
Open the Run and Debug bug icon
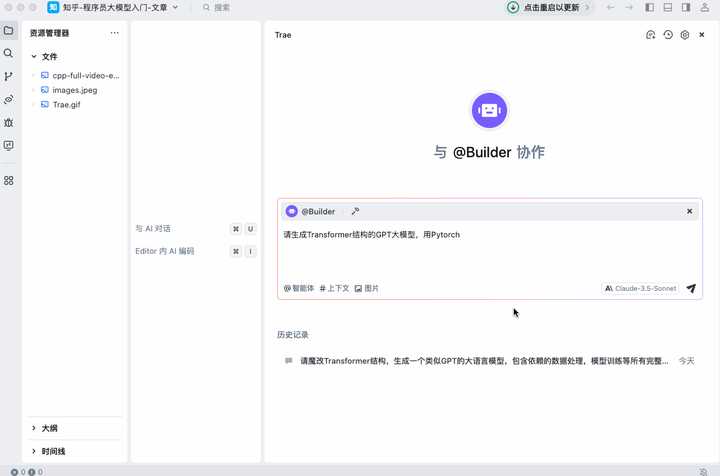[x=8, y=123]
